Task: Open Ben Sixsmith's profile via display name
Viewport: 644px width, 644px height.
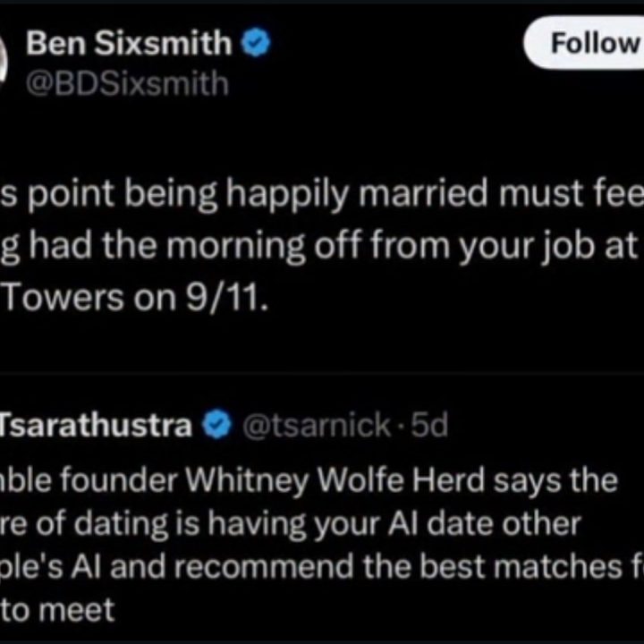Action: [129, 43]
